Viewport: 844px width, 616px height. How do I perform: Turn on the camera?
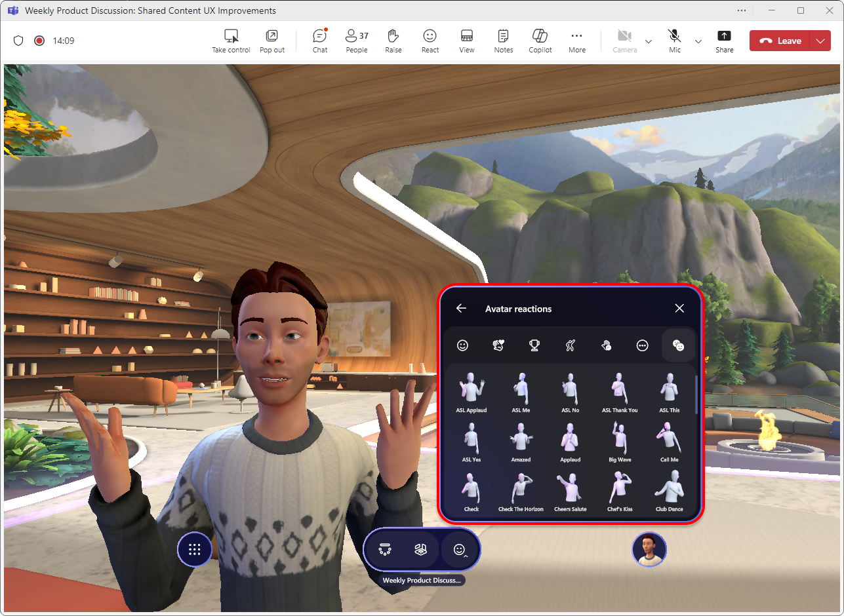coord(624,40)
